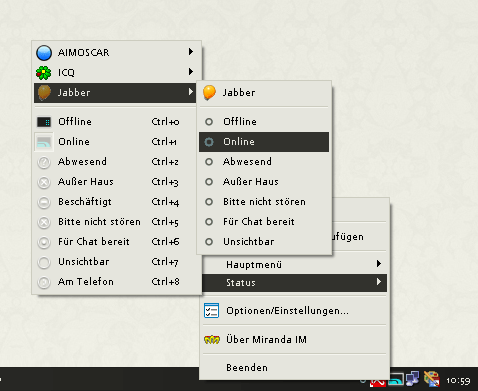Viewport: 478px width, 391px height.
Task: Click the Am Telefon status icon
Action: pyautogui.click(x=44, y=282)
